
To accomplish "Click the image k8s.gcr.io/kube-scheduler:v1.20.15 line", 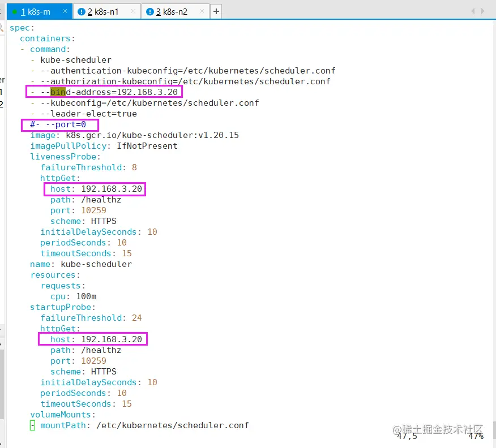I will tap(134, 135).
